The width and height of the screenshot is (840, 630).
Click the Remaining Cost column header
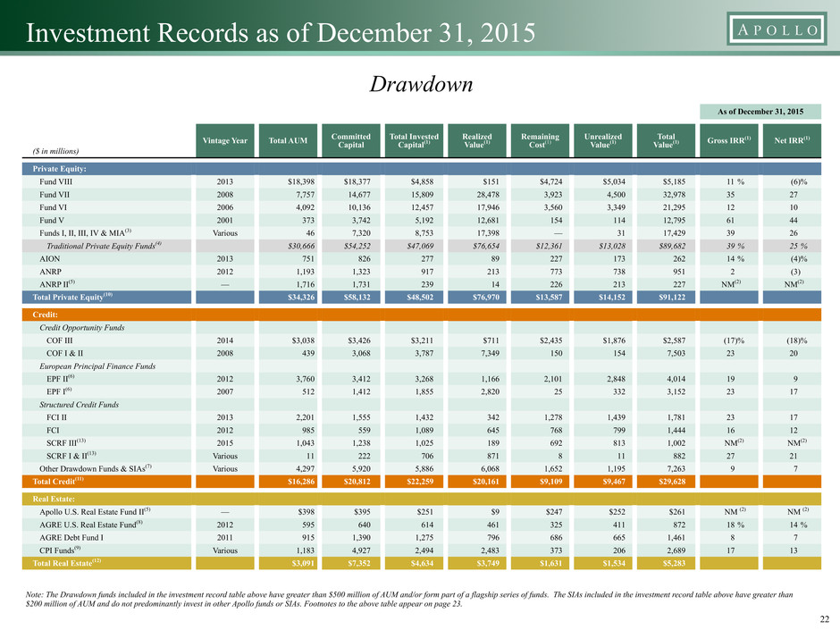(x=540, y=140)
